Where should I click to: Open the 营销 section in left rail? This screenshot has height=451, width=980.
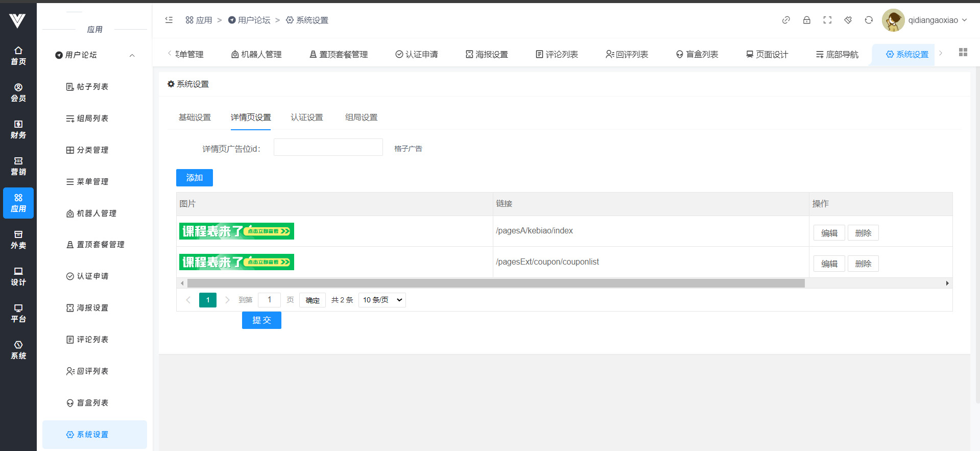click(18, 166)
